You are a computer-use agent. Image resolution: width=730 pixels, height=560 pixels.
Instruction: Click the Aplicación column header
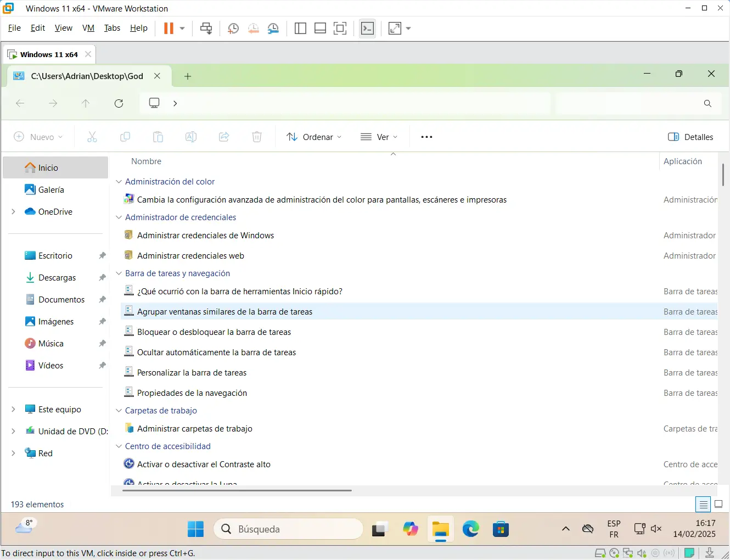tap(683, 161)
